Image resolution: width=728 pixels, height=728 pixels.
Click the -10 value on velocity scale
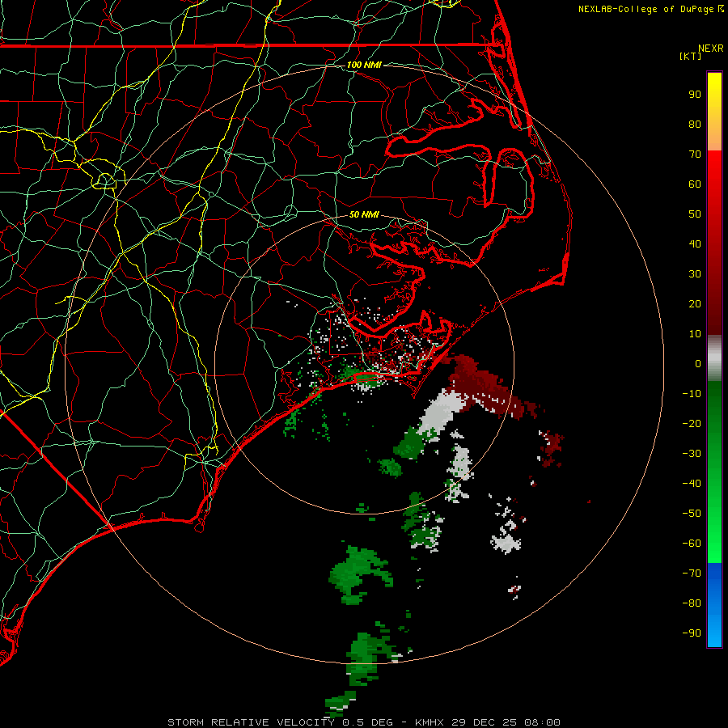[x=692, y=394]
